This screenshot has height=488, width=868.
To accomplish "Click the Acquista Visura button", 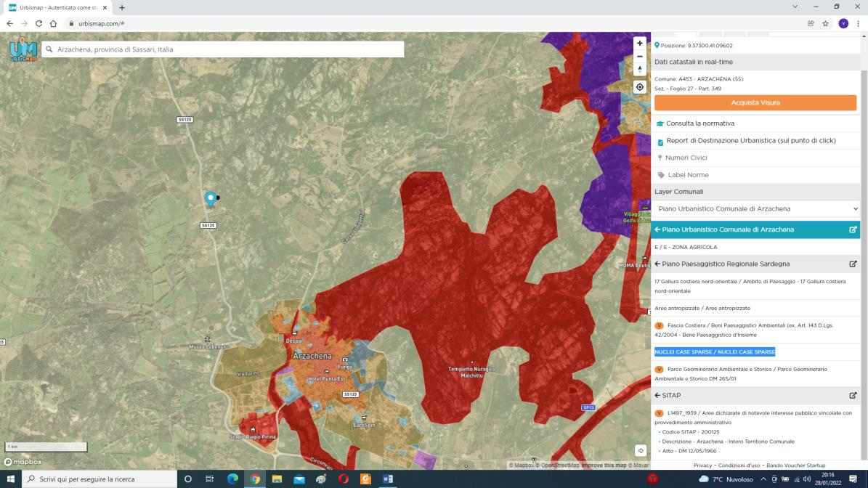I will [755, 103].
